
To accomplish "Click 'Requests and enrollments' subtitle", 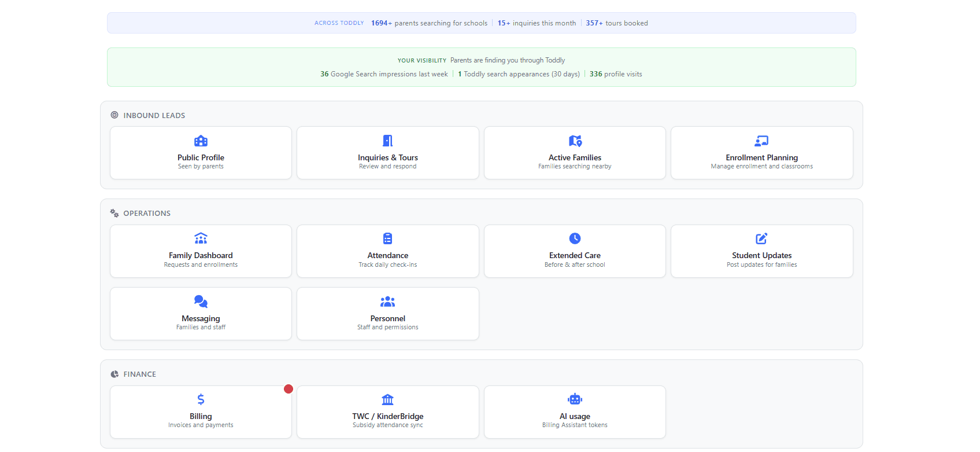I will 201,264.
